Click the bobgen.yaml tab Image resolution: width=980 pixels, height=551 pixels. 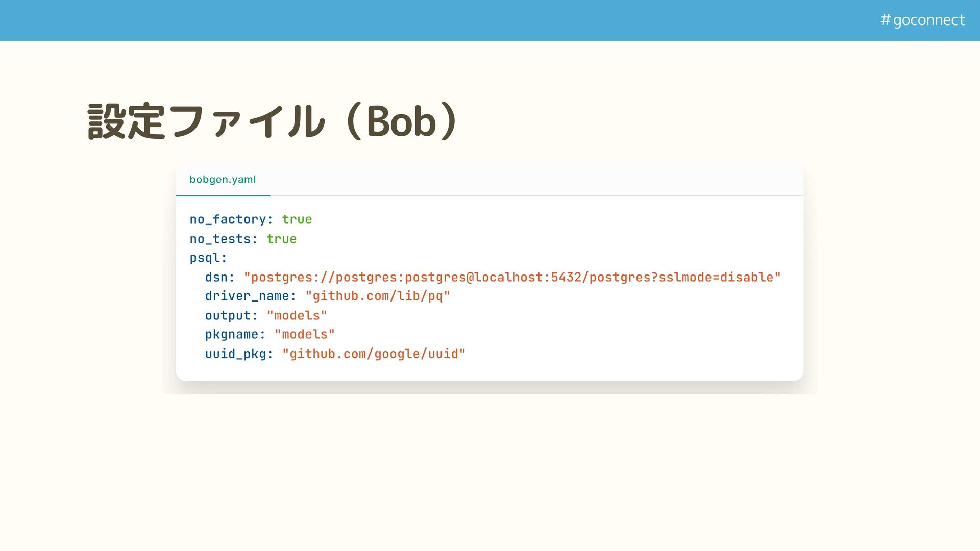coord(223,180)
